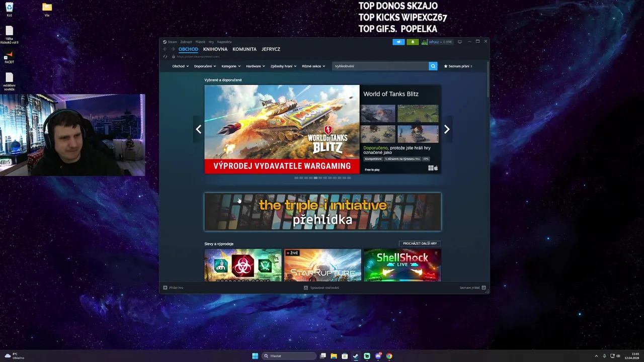Open the World of Tanks Blitz banner
Viewport: 644px width, 362px height.
click(282, 129)
